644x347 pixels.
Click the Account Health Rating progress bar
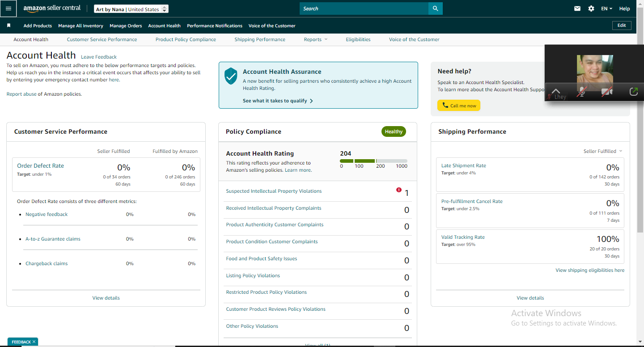[373, 161]
